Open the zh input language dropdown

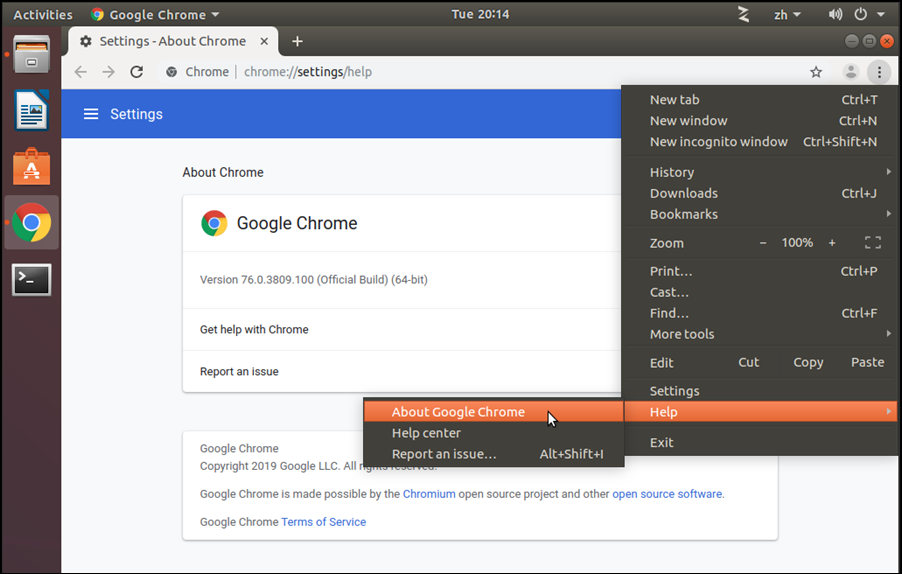[787, 15]
